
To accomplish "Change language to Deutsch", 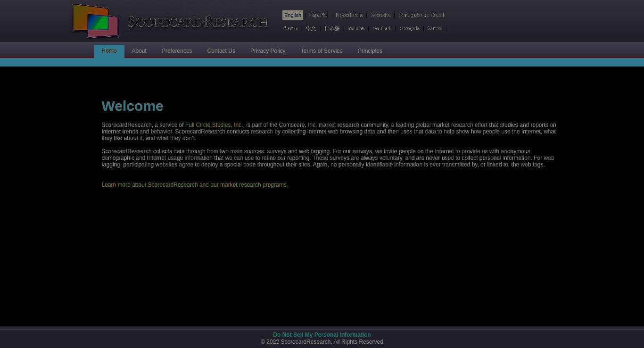I will point(382,28).
